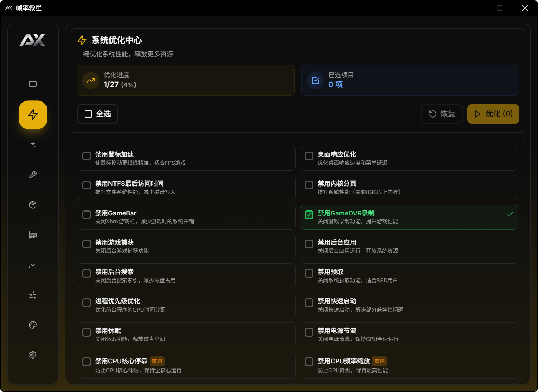
Task: Enable the 禁用CPU核心停靠 checkbox
Action: point(87,362)
